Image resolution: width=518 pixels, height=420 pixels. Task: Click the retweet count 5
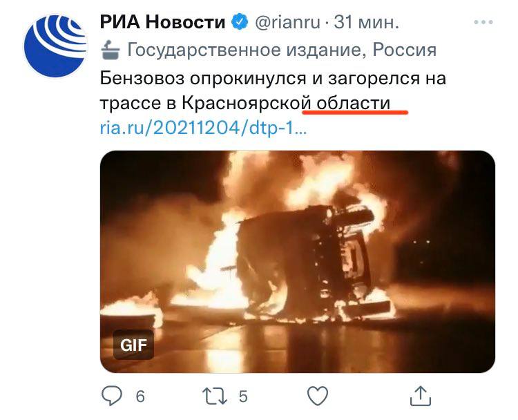tap(243, 397)
